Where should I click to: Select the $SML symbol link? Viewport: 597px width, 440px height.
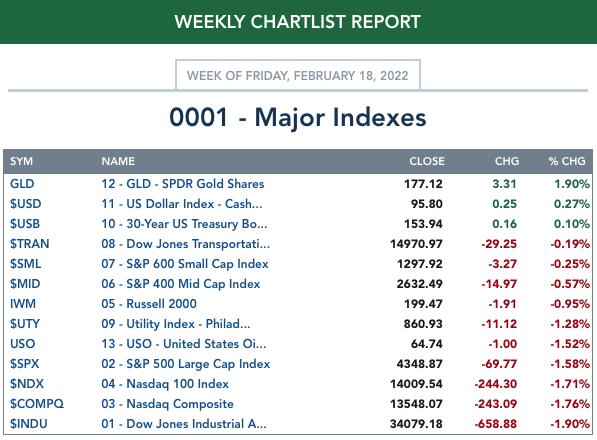click(26, 264)
